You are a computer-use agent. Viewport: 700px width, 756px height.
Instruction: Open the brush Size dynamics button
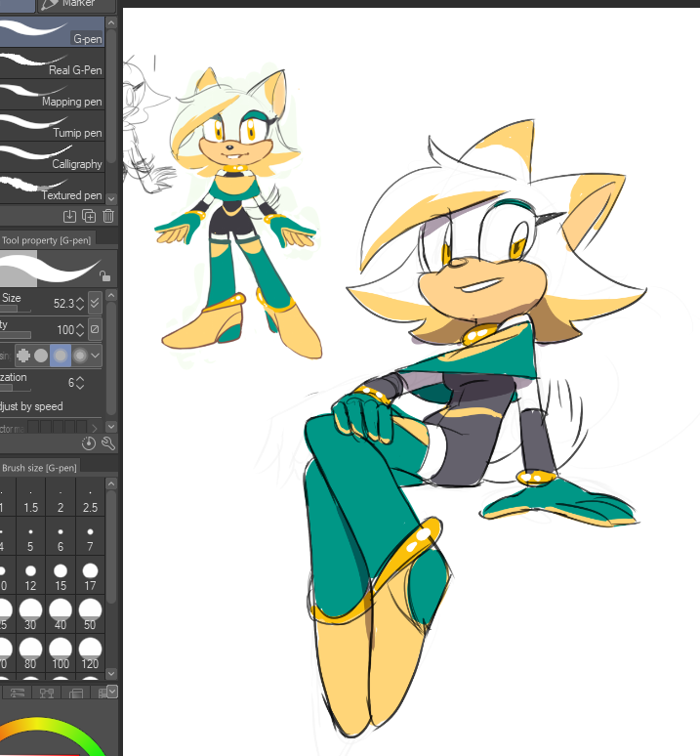(95, 303)
